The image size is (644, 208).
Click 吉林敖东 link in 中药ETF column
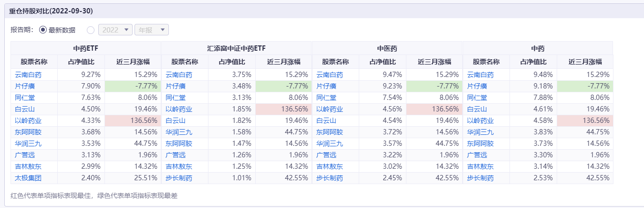28,166
